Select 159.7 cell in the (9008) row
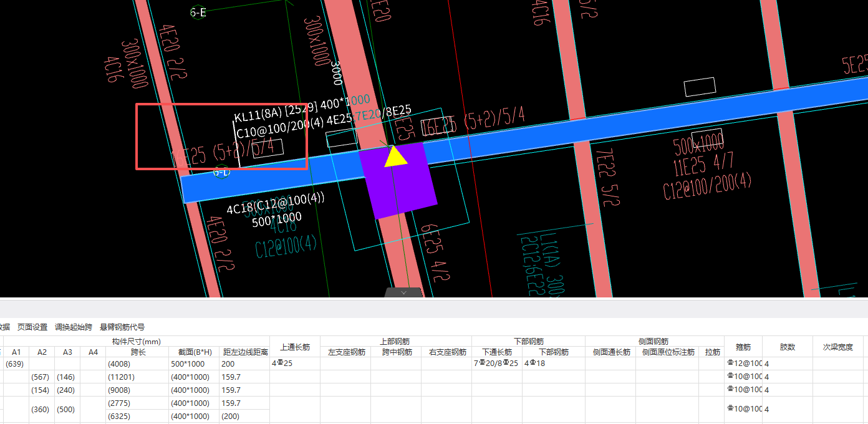 click(x=244, y=390)
